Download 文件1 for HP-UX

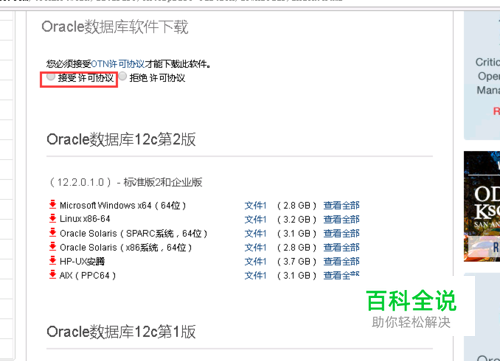tap(256, 262)
